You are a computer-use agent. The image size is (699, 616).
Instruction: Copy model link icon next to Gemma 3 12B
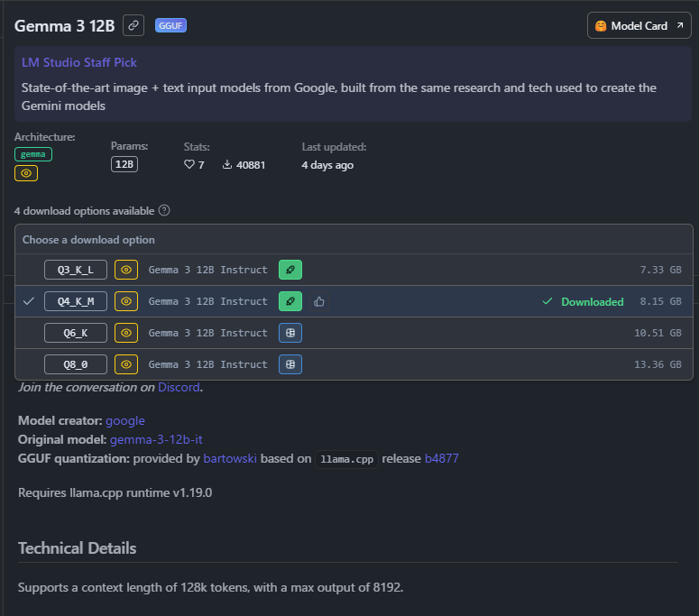click(133, 25)
